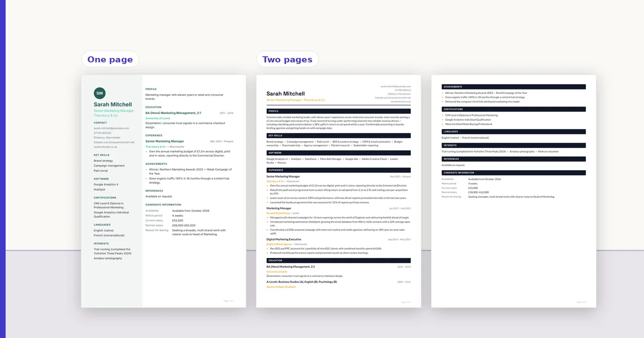Click the dark "PROFILE" bar on two-page résumé
The width and height of the screenshot is (644, 338).
(339, 111)
